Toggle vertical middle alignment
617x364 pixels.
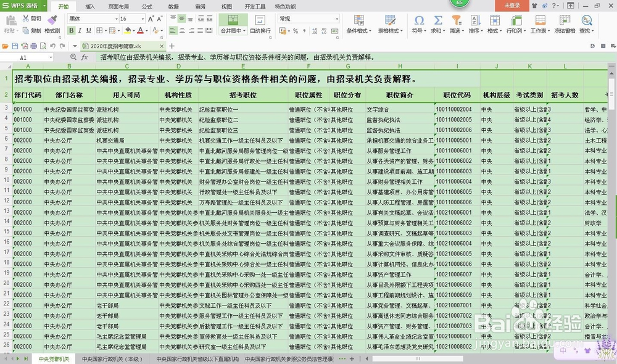(x=182, y=19)
